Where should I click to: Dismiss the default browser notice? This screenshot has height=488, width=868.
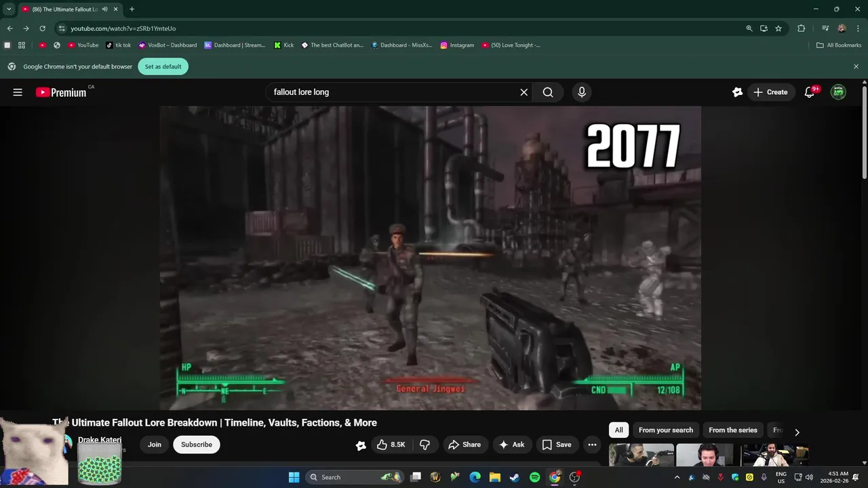[x=856, y=66]
